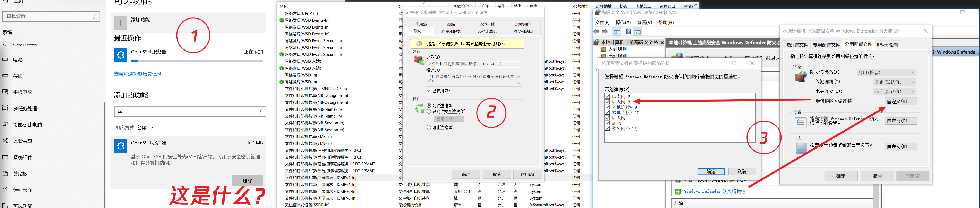Open the 入站连接 dropdown
The height and width of the screenshot is (208, 980).
click(894, 82)
